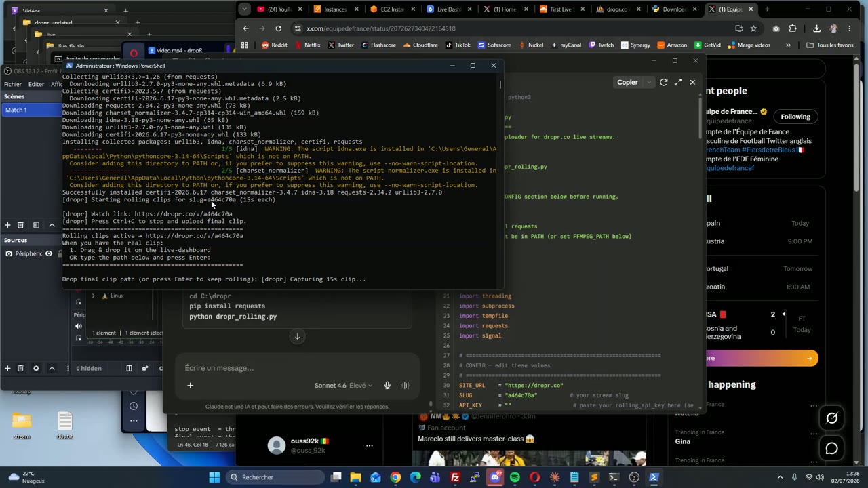868x488 pixels.
Task: Open Discord from the taskbar
Action: click(495, 477)
